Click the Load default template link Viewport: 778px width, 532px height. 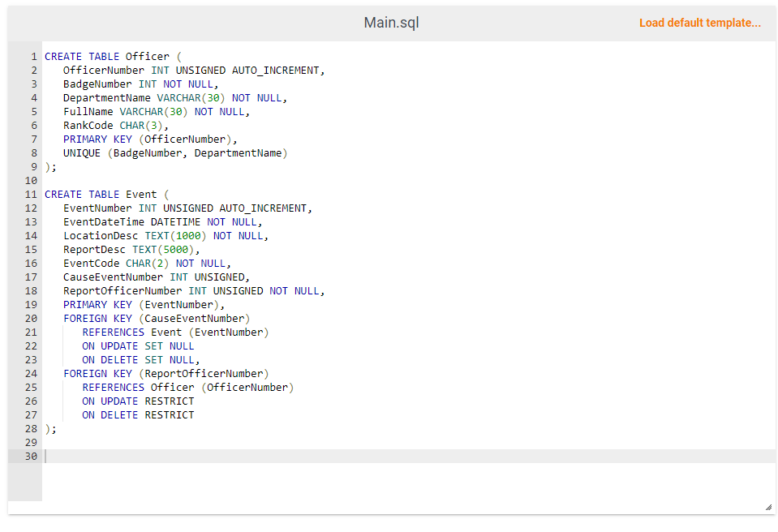699,23
